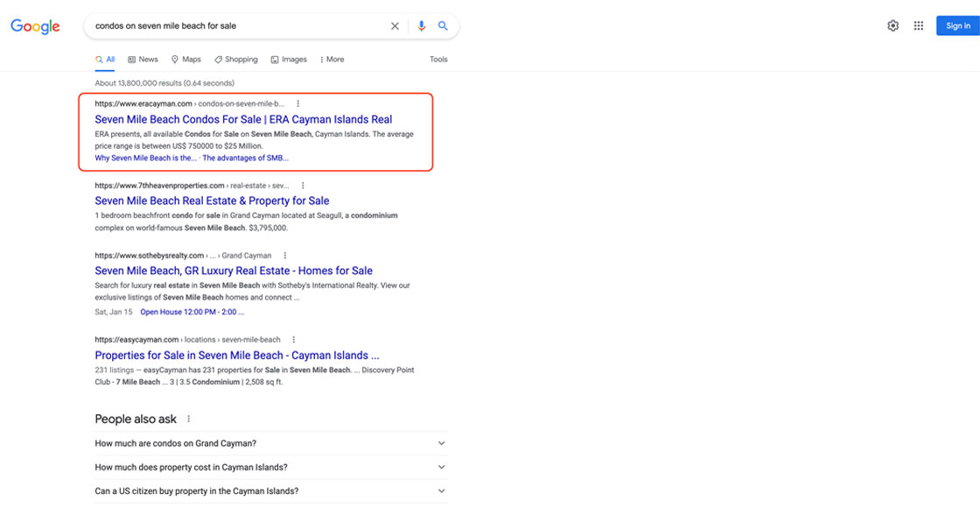Open options menu for eracayman.com result
Screen dimensions: 980x508
298,104
